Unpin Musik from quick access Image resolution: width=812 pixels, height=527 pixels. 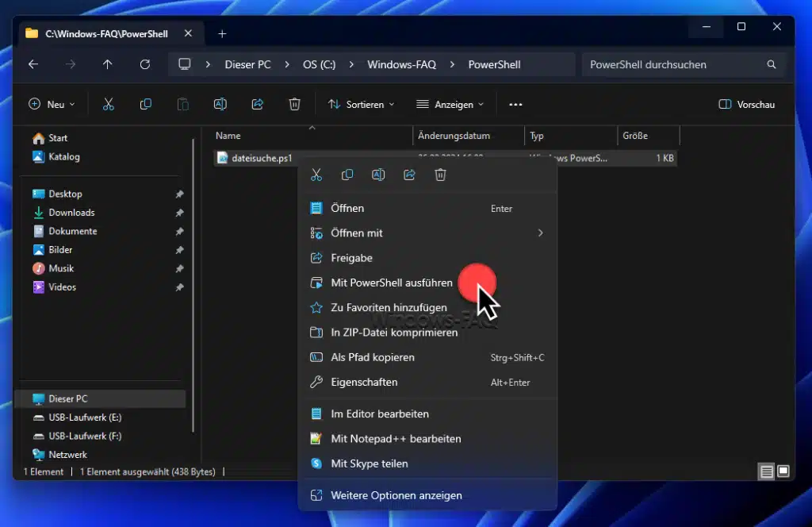pos(179,268)
